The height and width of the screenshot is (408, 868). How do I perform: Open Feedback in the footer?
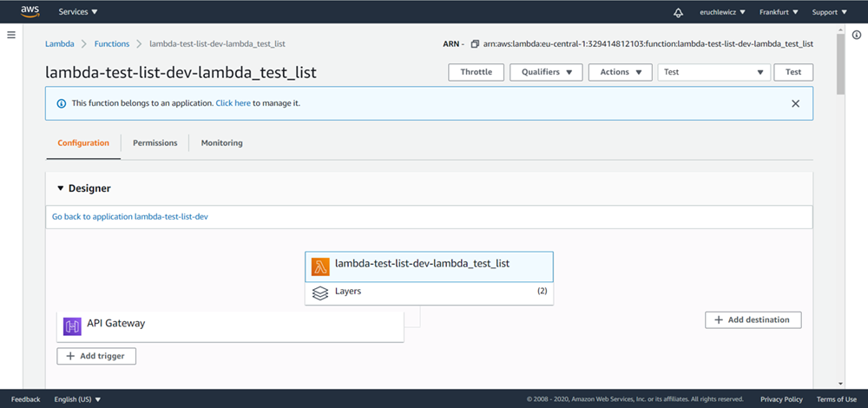click(25, 399)
